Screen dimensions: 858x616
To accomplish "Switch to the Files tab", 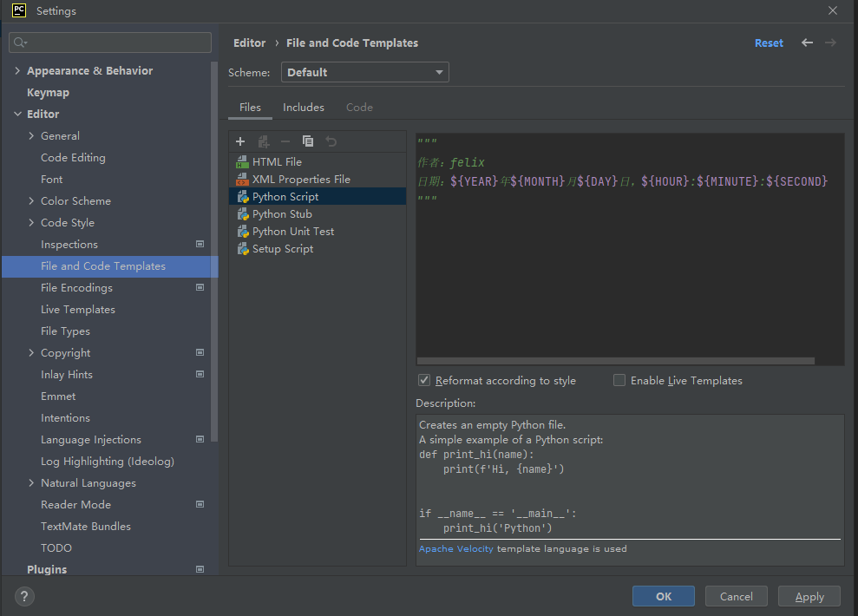I will coord(250,108).
